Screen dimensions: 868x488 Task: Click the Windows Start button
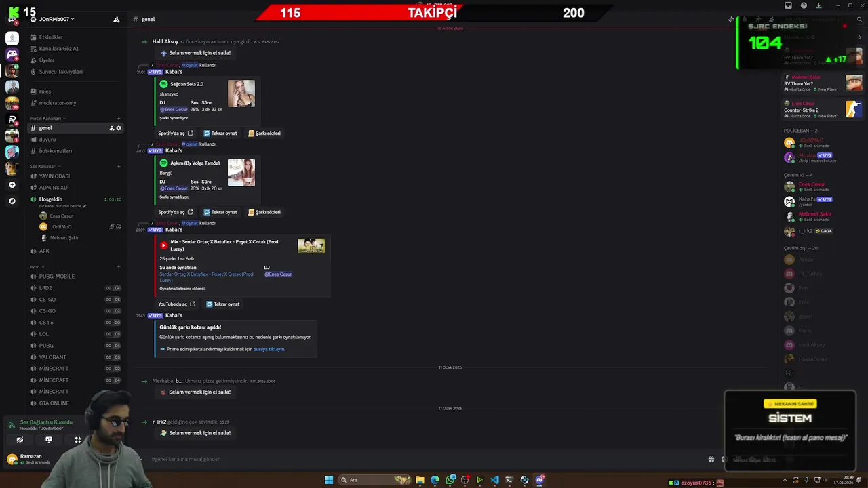[x=329, y=480]
